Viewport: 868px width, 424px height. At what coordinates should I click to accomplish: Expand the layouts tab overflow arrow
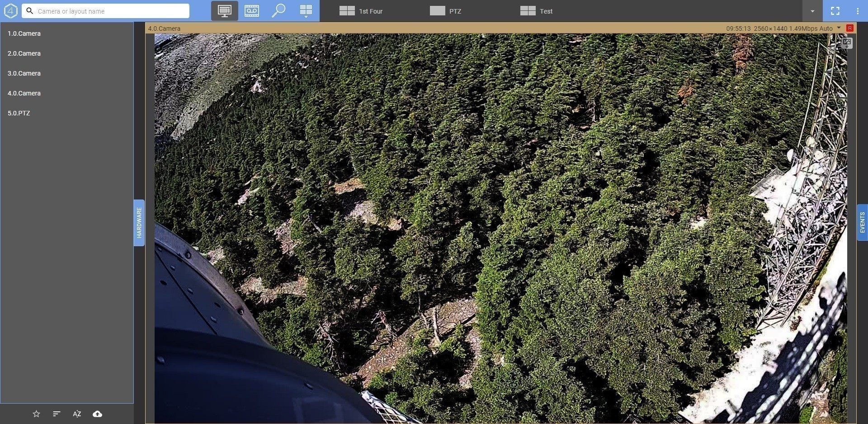(812, 11)
